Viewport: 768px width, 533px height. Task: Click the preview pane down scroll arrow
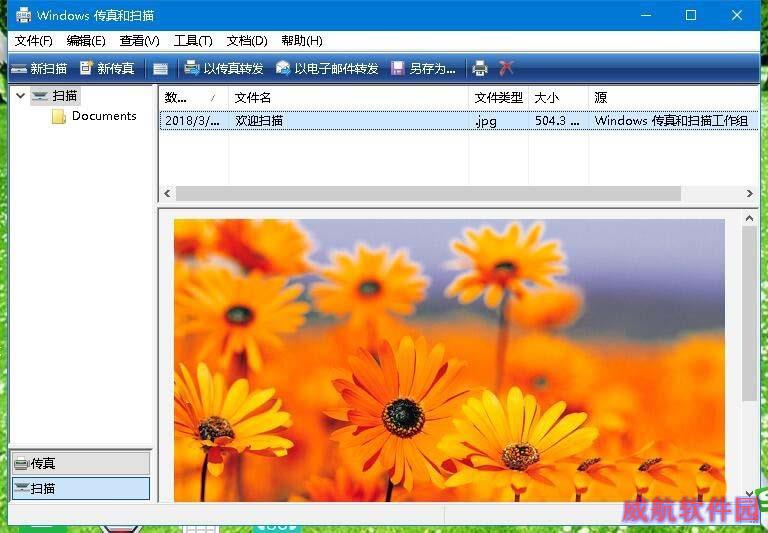(x=749, y=493)
